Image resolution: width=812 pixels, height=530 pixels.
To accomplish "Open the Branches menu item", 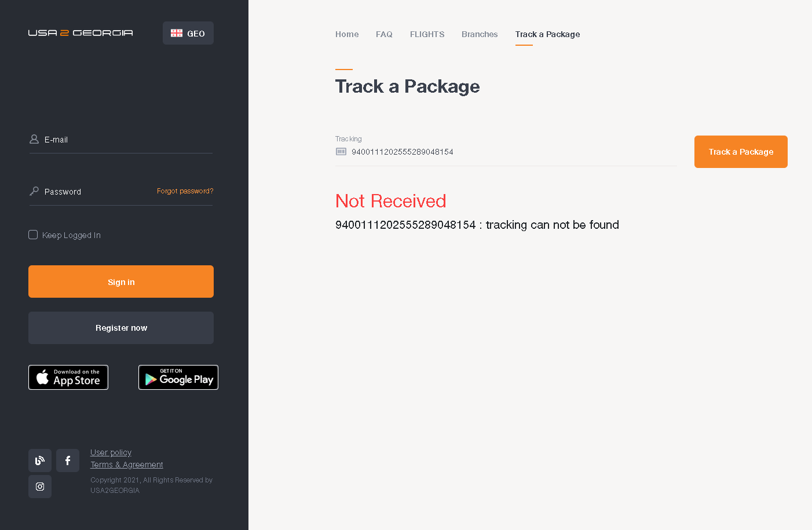I will 480,34.
